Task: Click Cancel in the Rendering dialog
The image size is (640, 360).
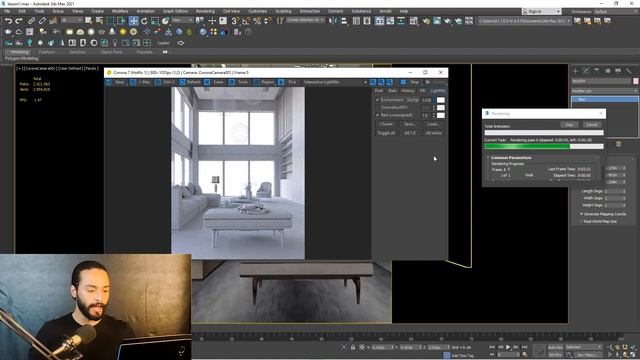Action: 591,124
